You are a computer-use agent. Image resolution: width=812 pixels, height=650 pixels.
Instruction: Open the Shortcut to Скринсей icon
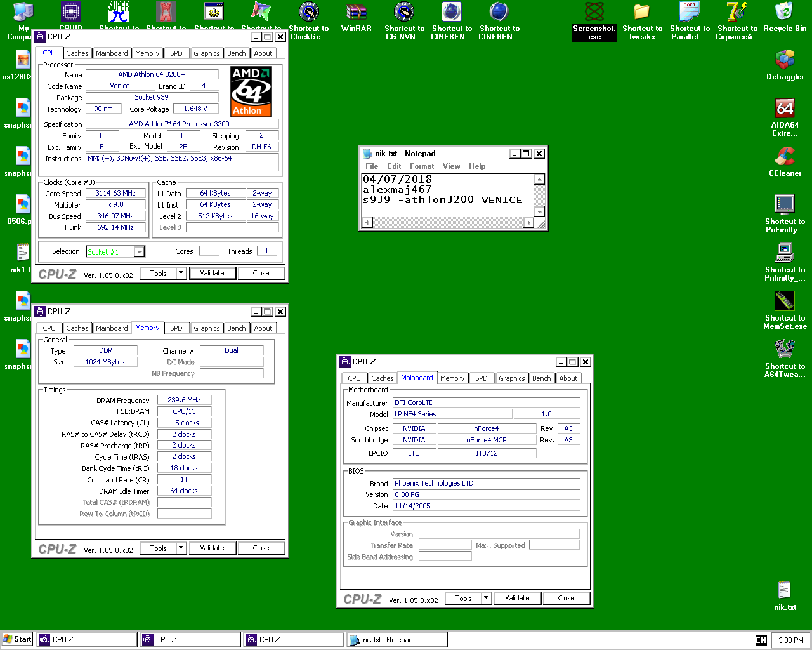(x=737, y=11)
